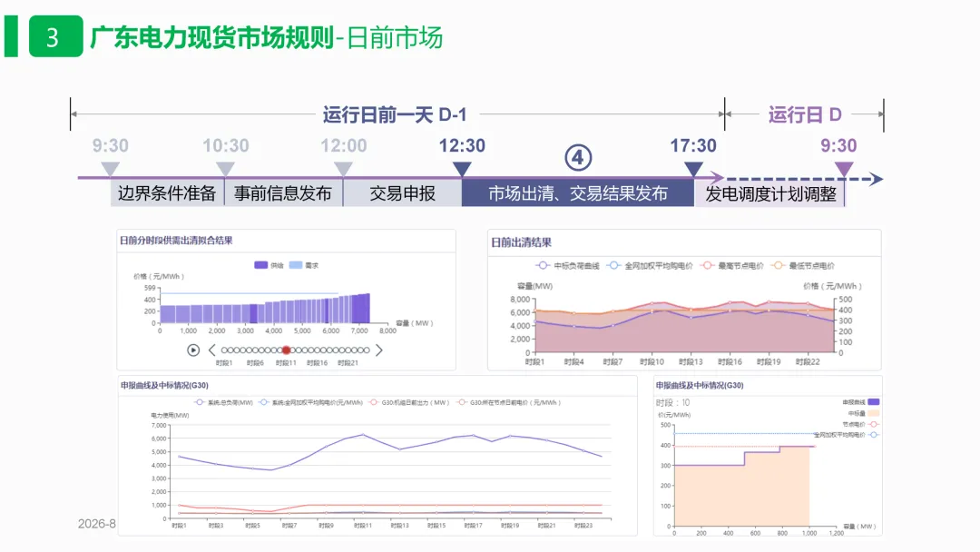Select the 发电调度计划调整 stage block

click(x=770, y=193)
